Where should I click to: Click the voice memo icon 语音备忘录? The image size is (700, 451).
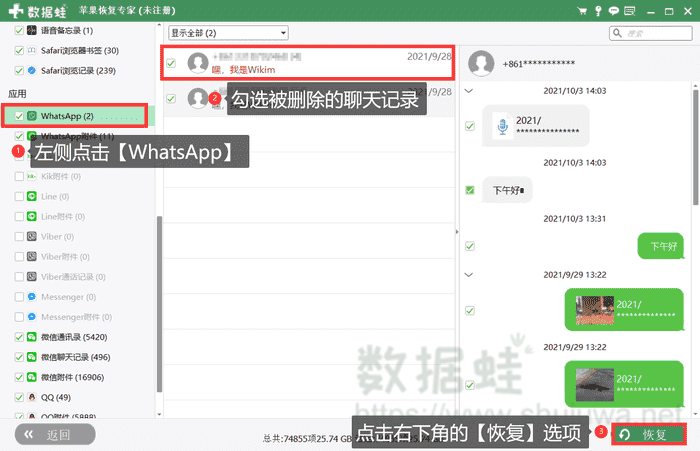click(x=32, y=30)
